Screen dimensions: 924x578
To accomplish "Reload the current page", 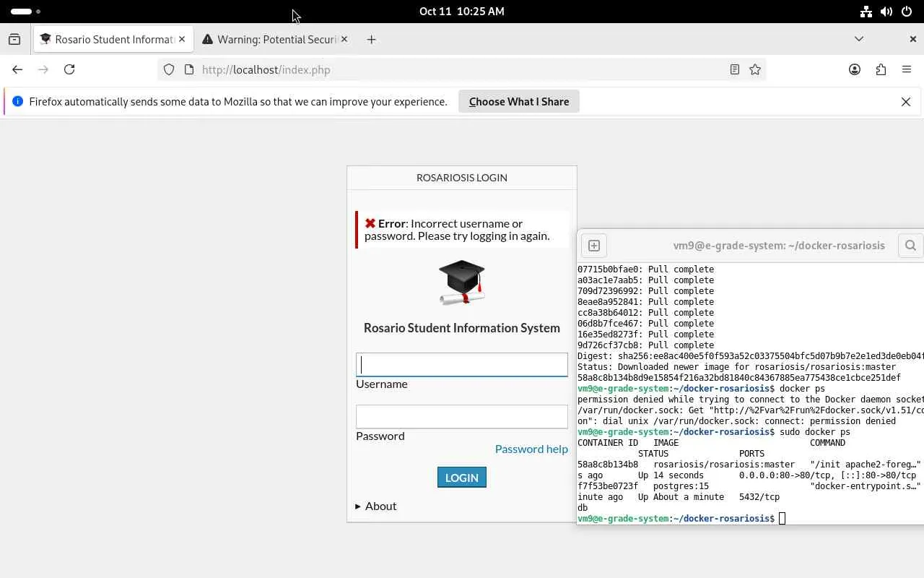I will [69, 69].
